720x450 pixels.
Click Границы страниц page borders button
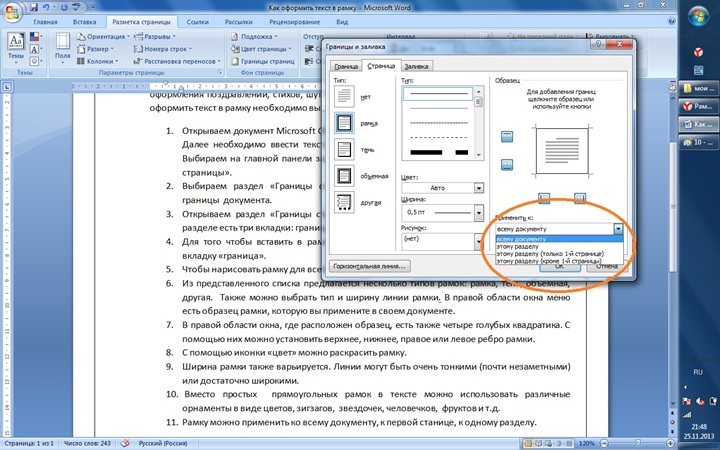[263, 61]
